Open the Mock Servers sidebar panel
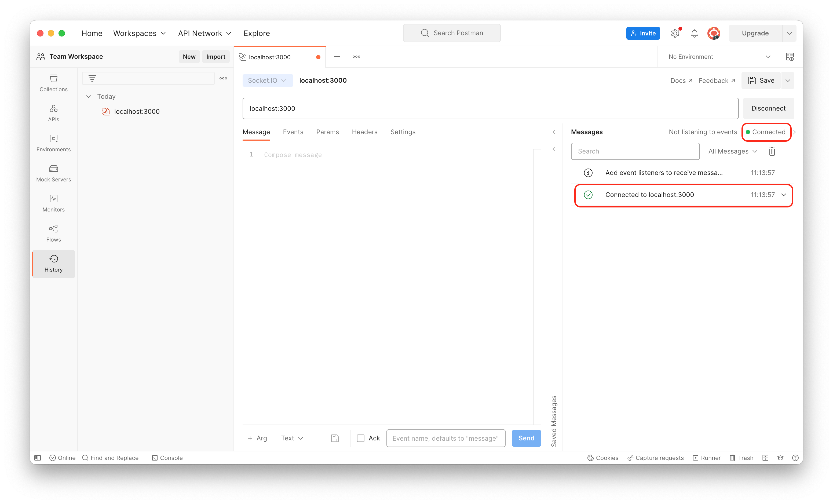 tap(53, 173)
